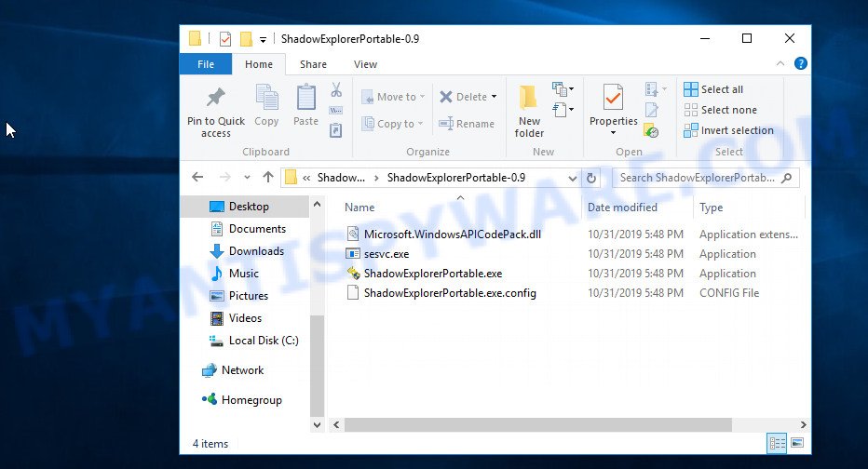The height and width of the screenshot is (469, 868).
Task: Click the Help question mark icon
Action: coord(800,63)
